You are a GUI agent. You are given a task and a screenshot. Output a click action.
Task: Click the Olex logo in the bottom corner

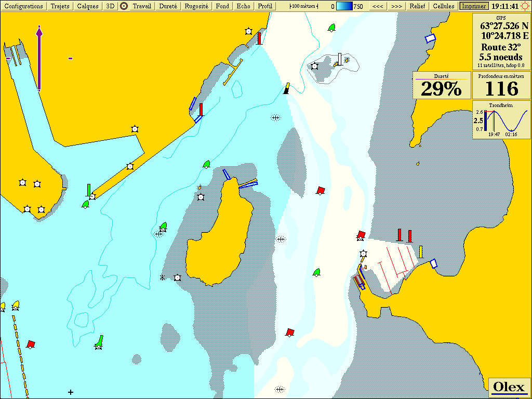(x=509, y=387)
